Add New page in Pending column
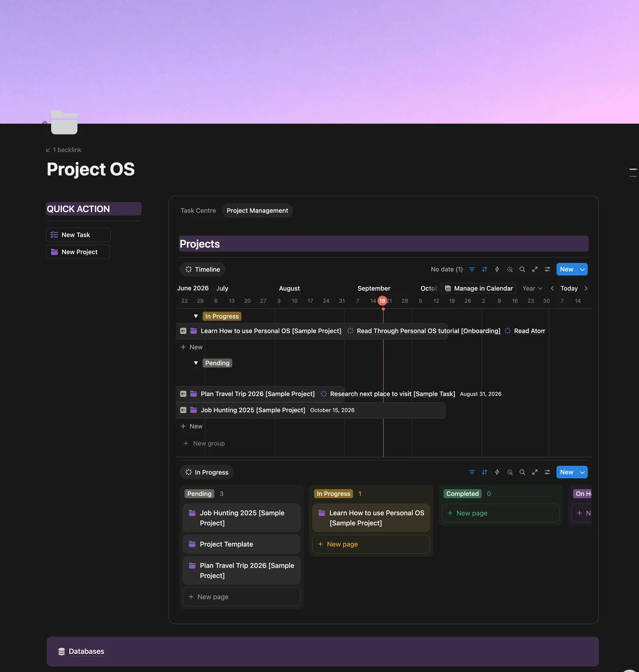The image size is (639, 672). click(x=242, y=597)
